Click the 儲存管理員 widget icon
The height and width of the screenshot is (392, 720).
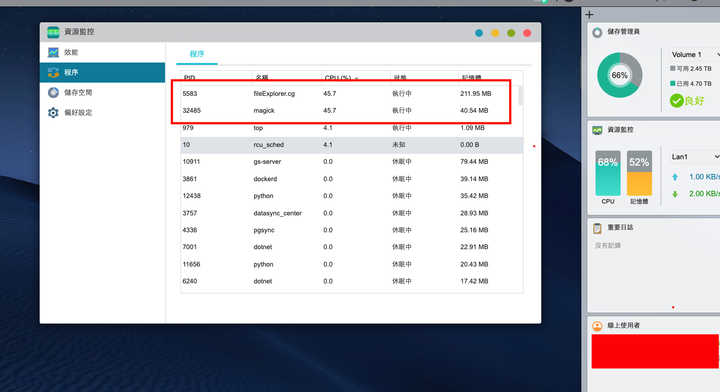(597, 33)
